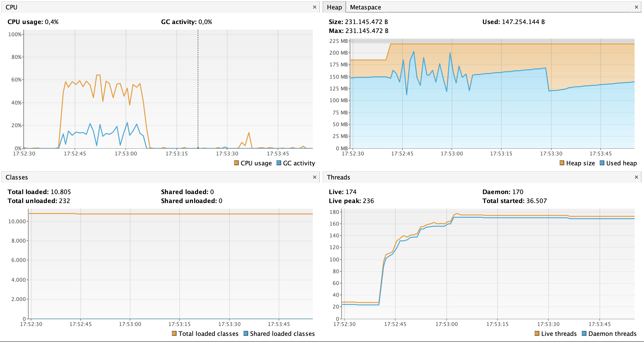Click the 'GC activity' legend label

(x=299, y=163)
